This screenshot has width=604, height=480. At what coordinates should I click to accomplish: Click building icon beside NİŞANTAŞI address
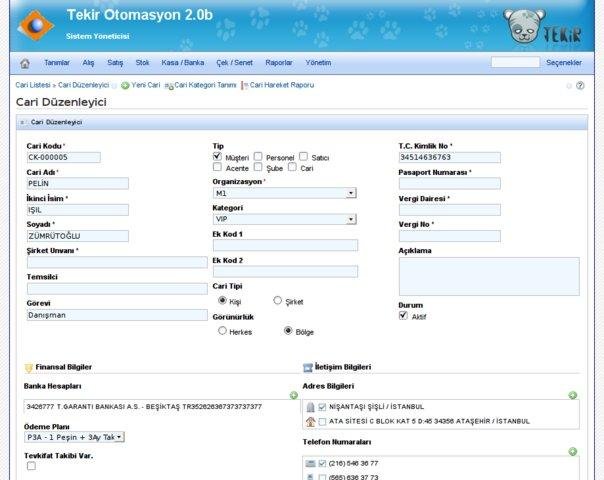[310, 407]
